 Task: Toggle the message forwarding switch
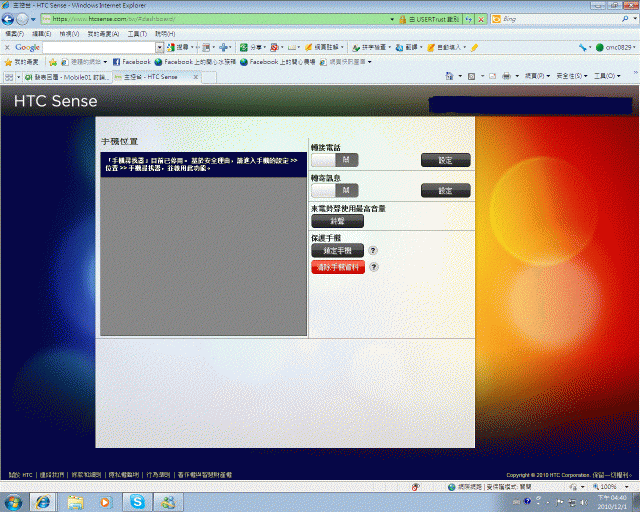tap(335, 191)
